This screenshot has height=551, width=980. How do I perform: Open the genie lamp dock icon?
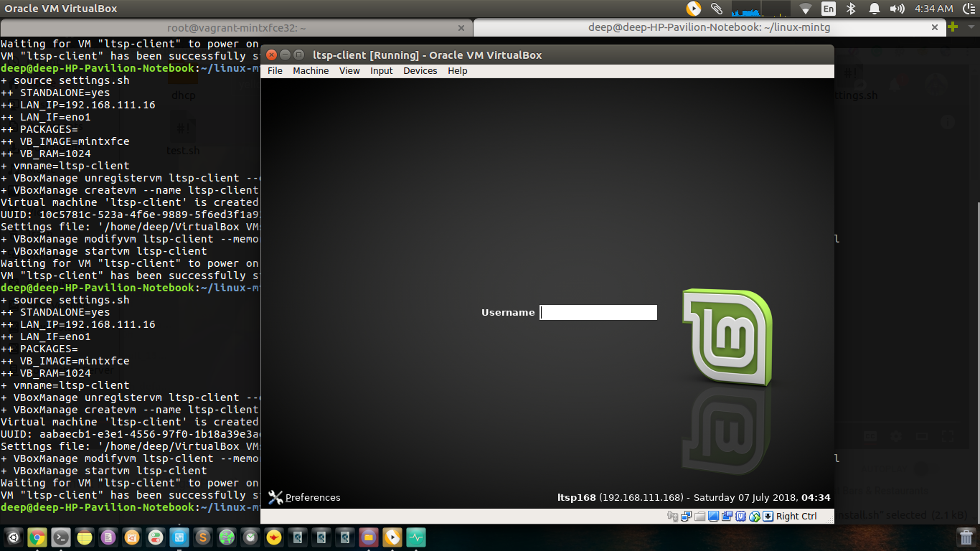pyautogui.click(x=274, y=537)
